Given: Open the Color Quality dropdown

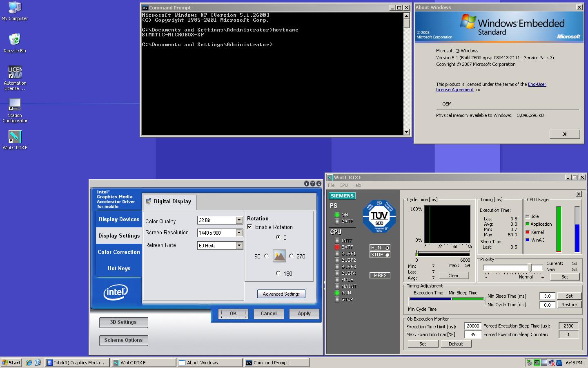Looking at the screenshot, I should click(x=239, y=220).
